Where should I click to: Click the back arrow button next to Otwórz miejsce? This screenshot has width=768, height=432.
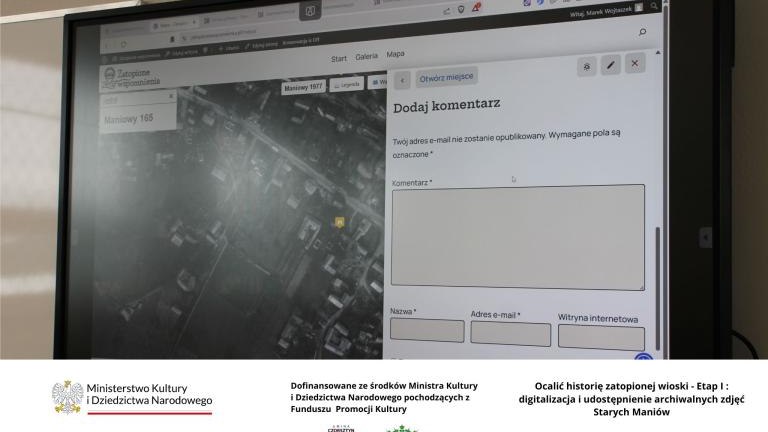(402, 80)
